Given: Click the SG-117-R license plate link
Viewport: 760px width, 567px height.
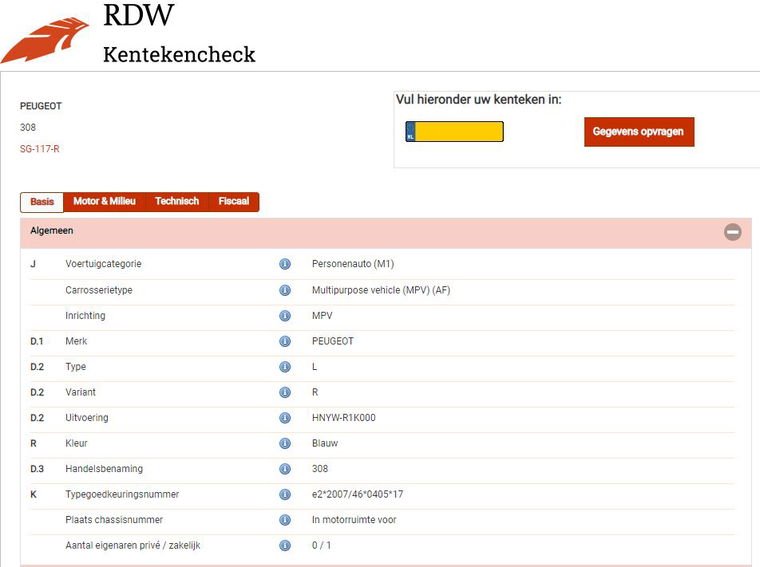Looking at the screenshot, I should point(40,149).
